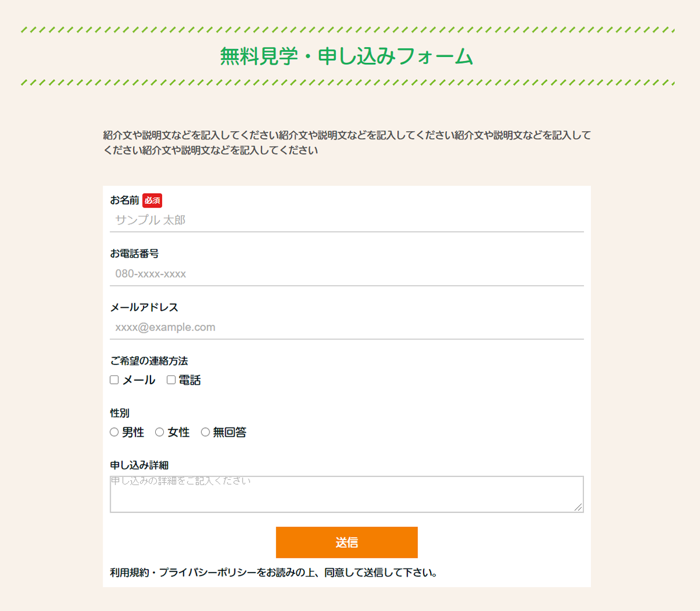Click the textarea resize handle corner
This screenshot has width=700, height=611.
[x=578, y=507]
